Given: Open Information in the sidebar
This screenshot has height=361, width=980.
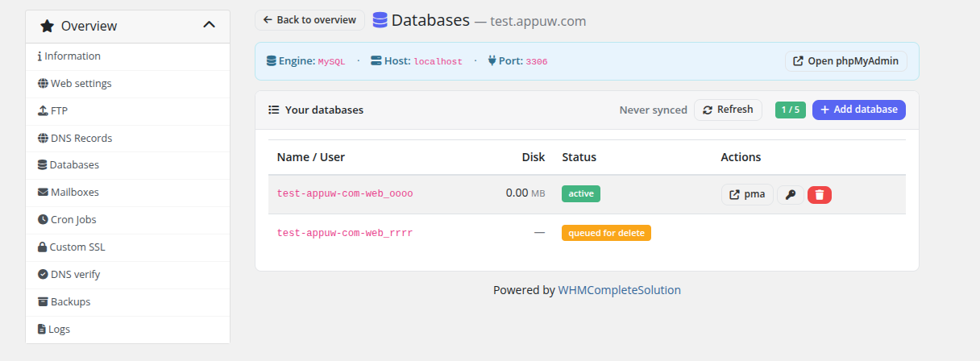Looking at the screenshot, I should [x=127, y=56].
